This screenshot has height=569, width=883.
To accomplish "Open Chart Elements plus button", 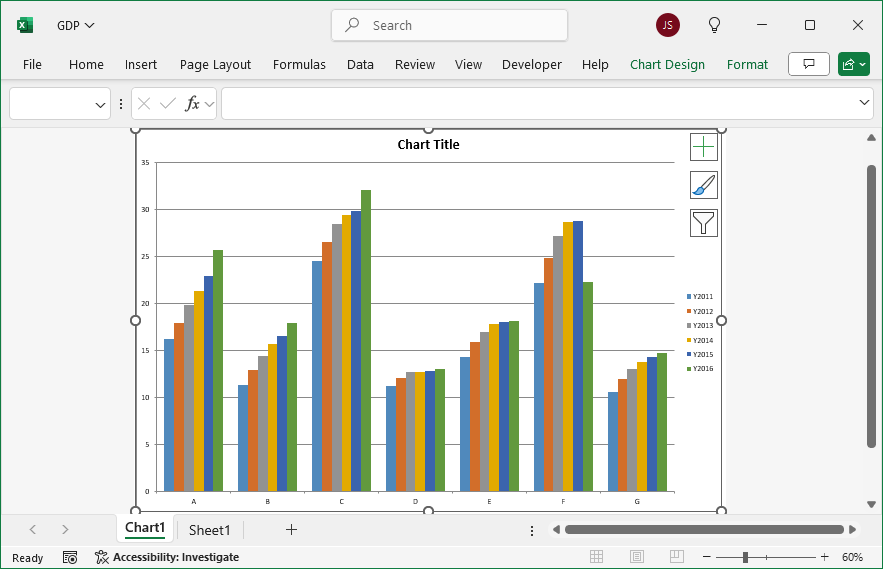I will coord(703,147).
